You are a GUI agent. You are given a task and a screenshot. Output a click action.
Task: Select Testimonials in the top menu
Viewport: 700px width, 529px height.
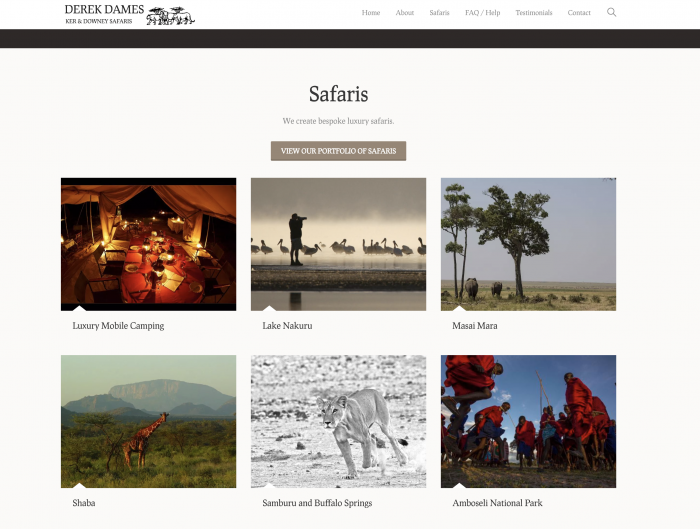tap(534, 12)
